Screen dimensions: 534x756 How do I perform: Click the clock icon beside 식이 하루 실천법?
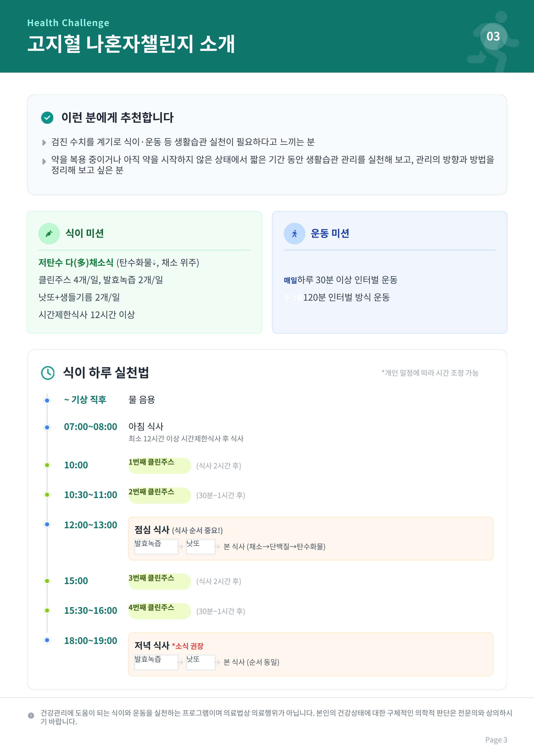pyautogui.click(x=48, y=373)
